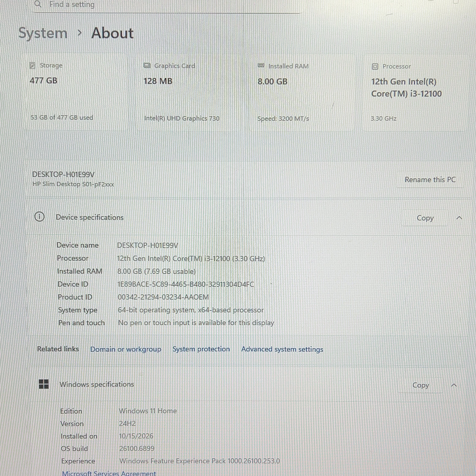Open Advanced system settings link
The height and width of the screenshot is (476, 476).
pos(282,349)
